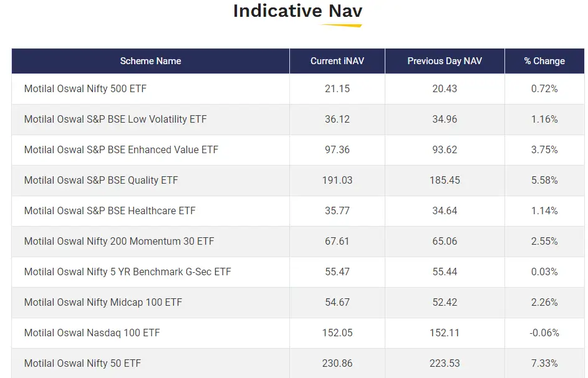Select Motilal Oswal Nifty Midcap 100 ETF

tap(103, 303)
